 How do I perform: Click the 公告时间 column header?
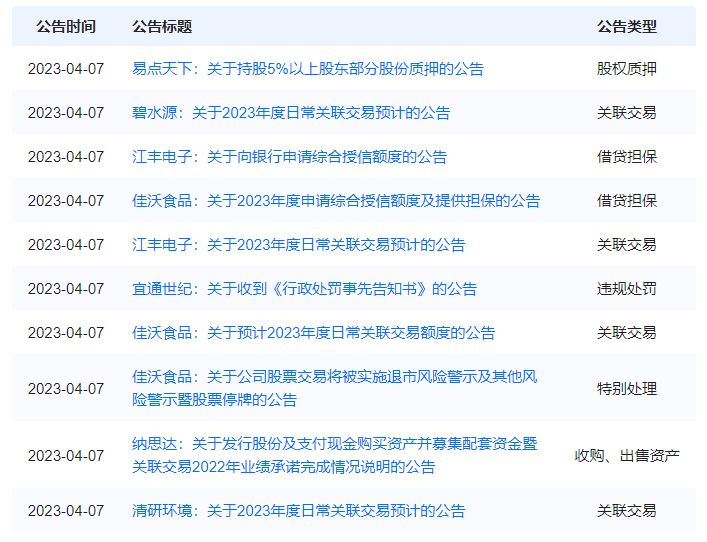tap(66, 26)
